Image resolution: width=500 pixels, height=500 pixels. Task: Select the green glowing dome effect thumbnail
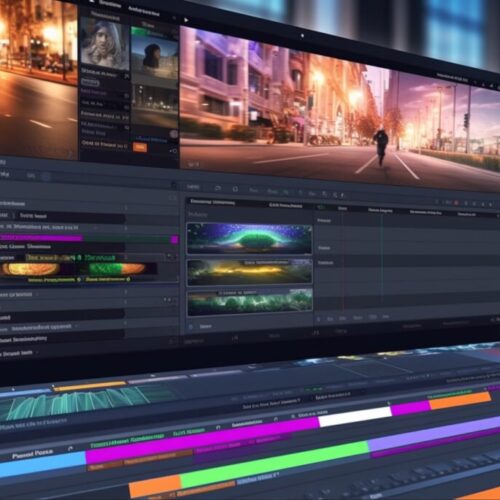pyautogui.click(x=249, y=238)
